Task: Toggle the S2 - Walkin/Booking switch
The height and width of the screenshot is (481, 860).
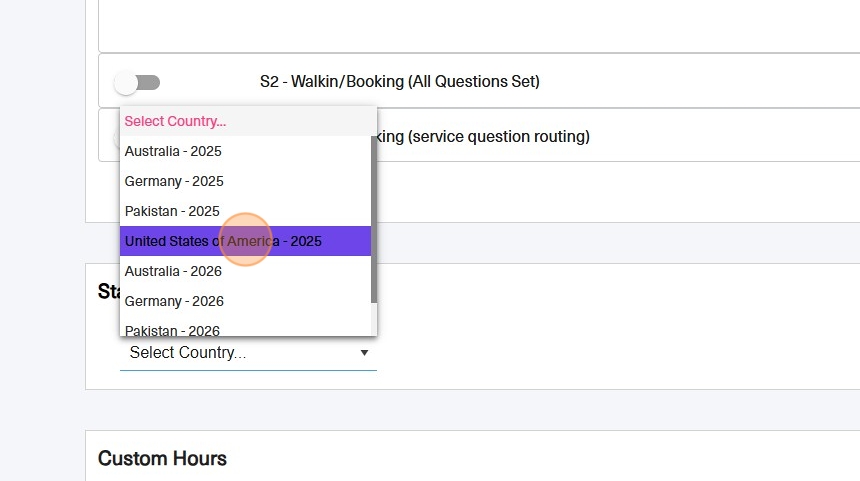Action: 137,82
